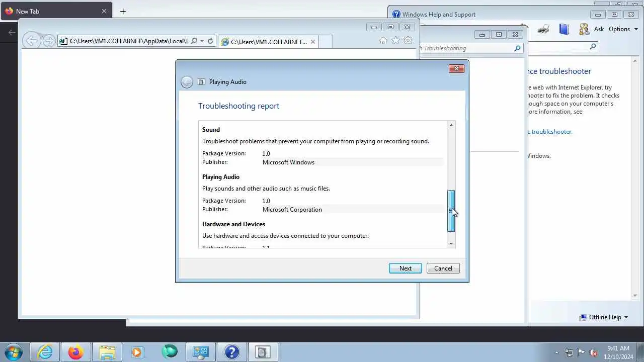Cancel the Playing Audio troubleshooter
The width and height of the screenshot is (644, 362).
(443, 268)
